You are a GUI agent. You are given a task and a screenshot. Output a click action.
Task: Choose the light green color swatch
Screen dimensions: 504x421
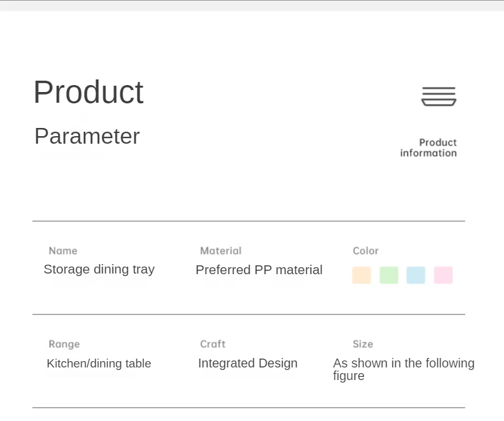[x=389, y=275]
